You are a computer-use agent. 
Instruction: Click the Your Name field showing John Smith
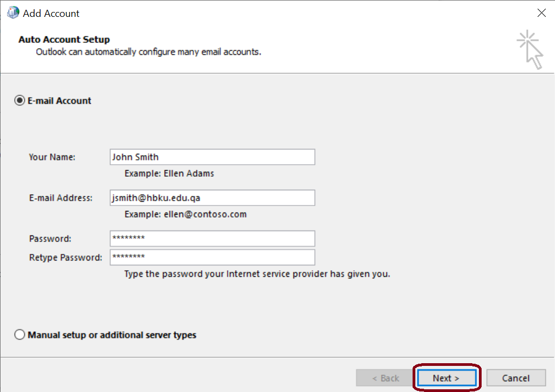212,157
